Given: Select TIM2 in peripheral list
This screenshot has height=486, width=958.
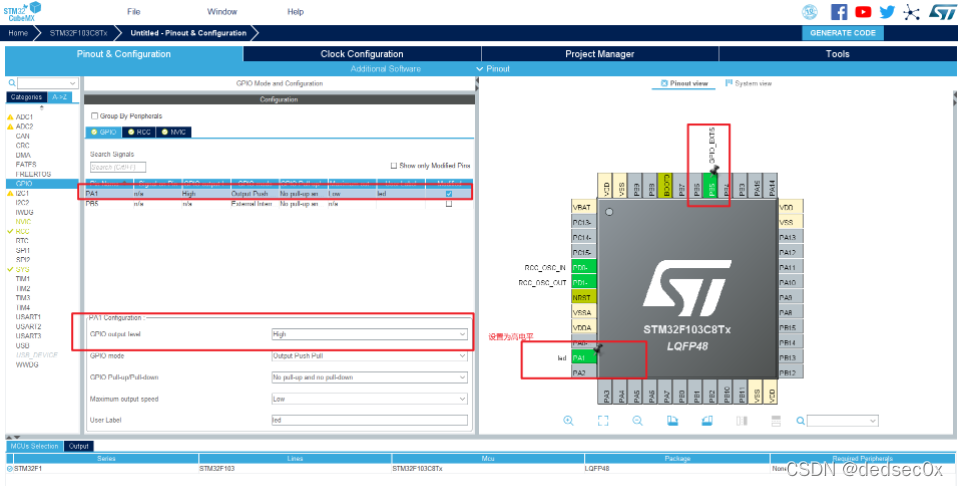Looking at the screenshot, I should pos(23,289).
